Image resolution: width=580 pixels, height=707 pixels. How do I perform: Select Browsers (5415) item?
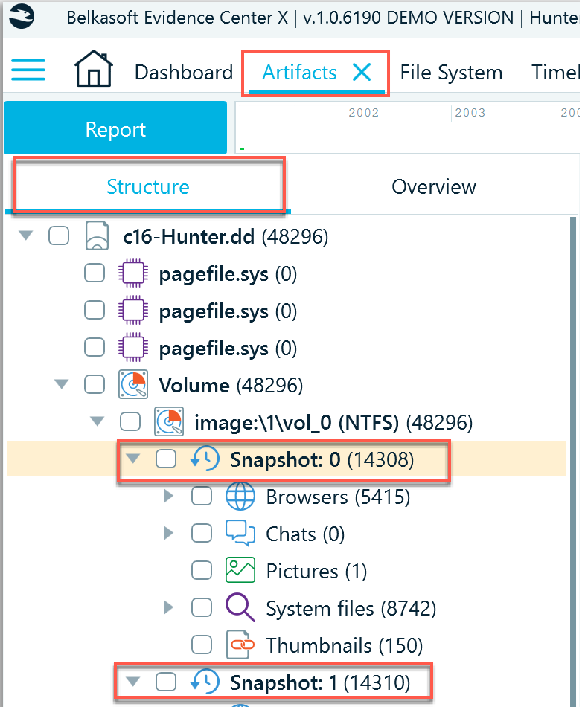click(x=338, y=497)
